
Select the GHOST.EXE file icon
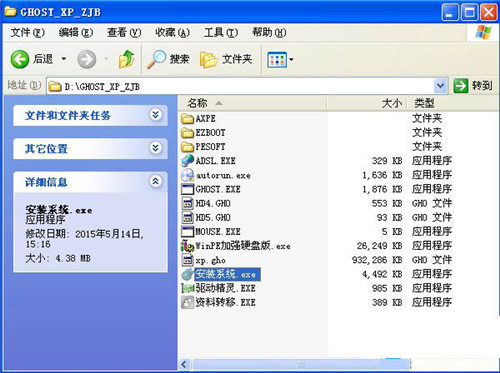click(x=187, y=189)
